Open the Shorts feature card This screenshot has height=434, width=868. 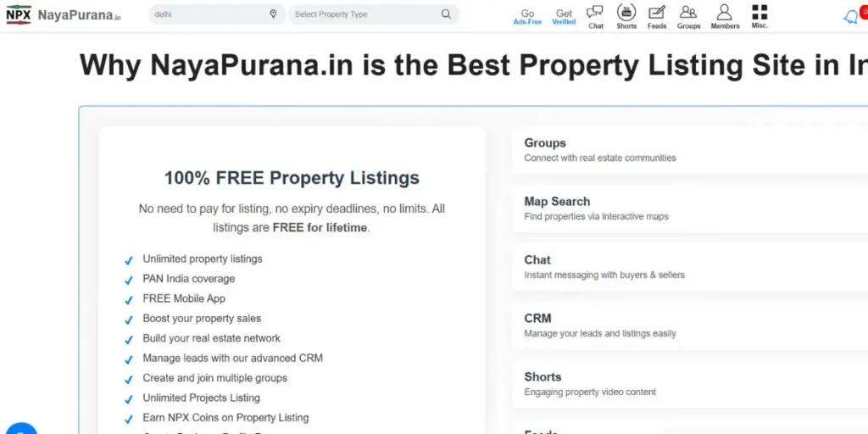[690, 384]
